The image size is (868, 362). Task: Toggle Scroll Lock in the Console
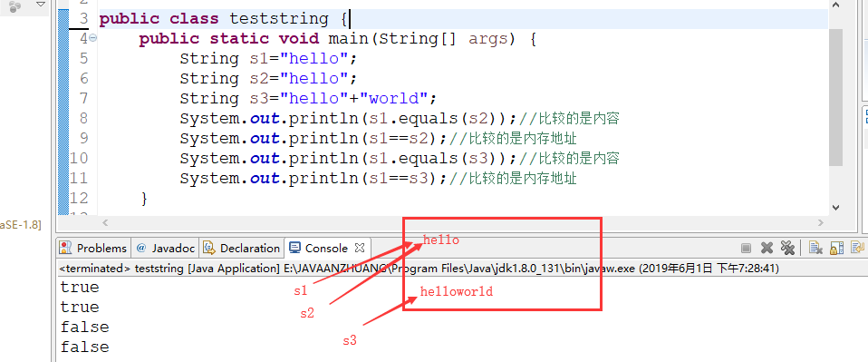tap(836, 248)
